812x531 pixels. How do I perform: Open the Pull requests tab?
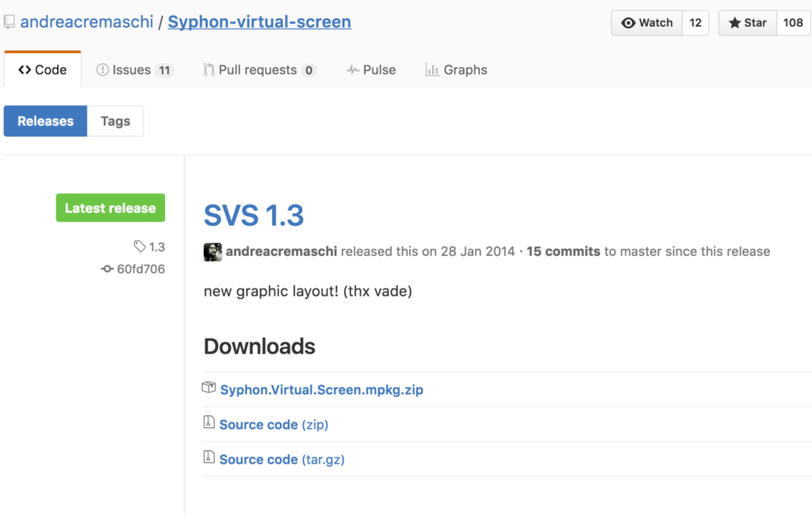click(x=259, y=70)
